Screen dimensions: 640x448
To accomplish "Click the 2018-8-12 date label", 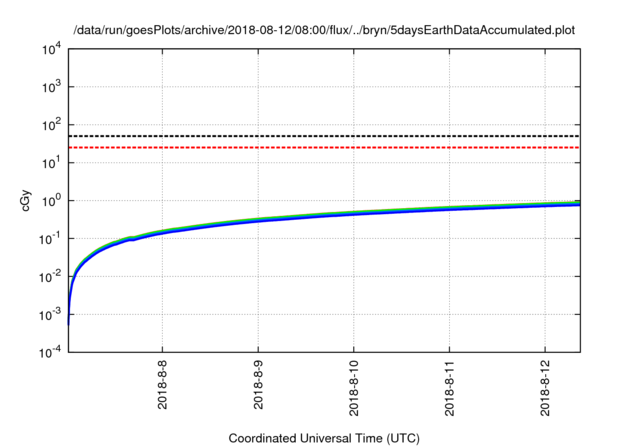I will (x=545, y=388).
